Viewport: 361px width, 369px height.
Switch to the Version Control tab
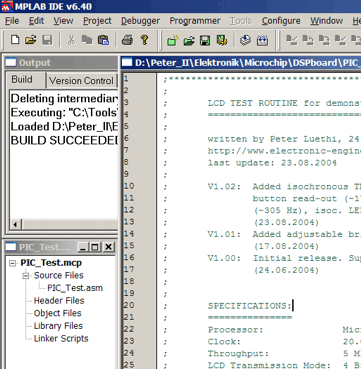tap(81, 81)
